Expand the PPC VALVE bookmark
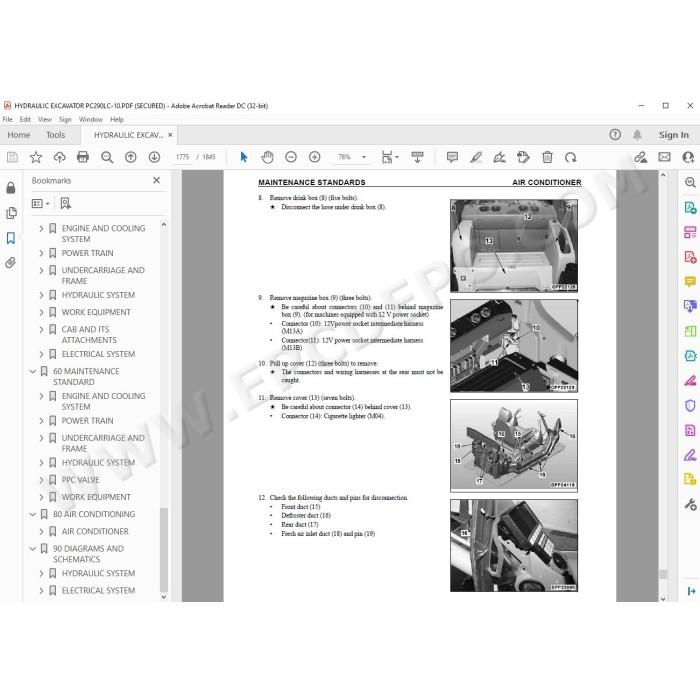This screenshot has height=700, width=700. [x=41, y=480]
